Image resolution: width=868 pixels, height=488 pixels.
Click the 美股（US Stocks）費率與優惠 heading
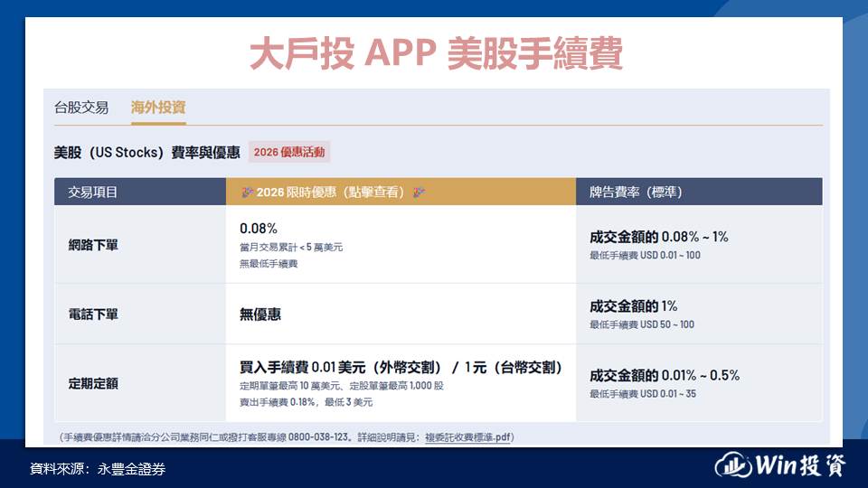point(147,152)
